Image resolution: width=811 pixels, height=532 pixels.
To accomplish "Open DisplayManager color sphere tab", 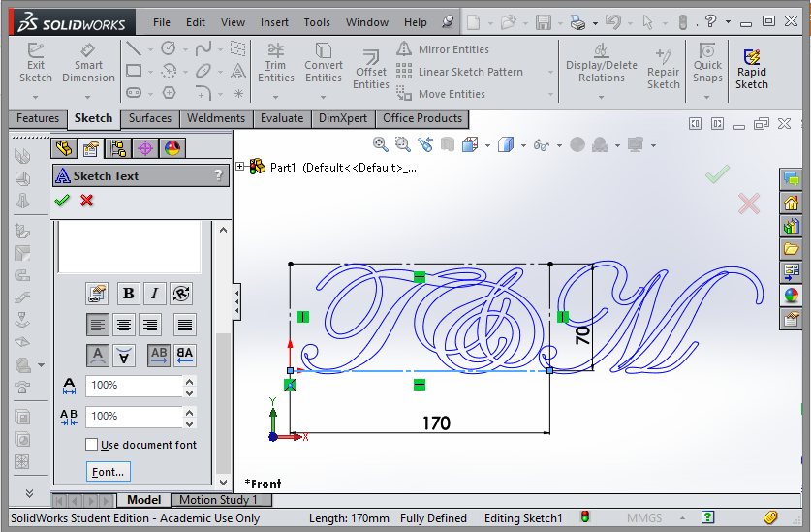I will tap(172, 148).
